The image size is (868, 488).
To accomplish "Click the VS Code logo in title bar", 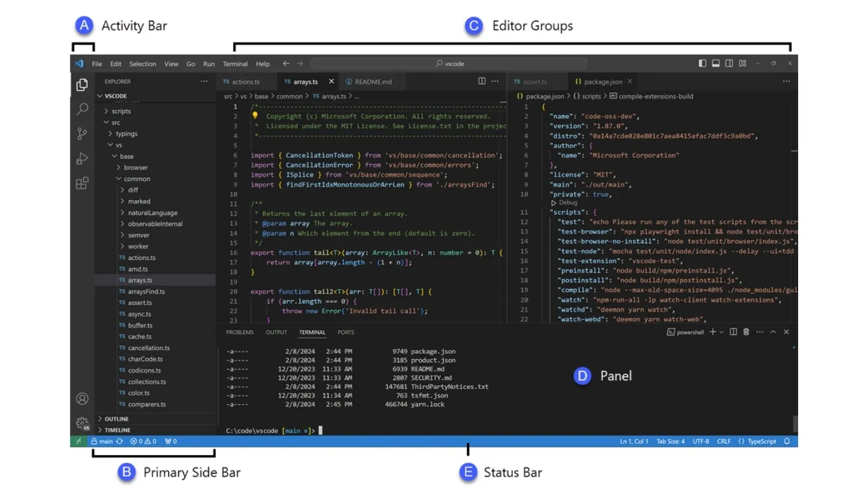I will point(79,64).
